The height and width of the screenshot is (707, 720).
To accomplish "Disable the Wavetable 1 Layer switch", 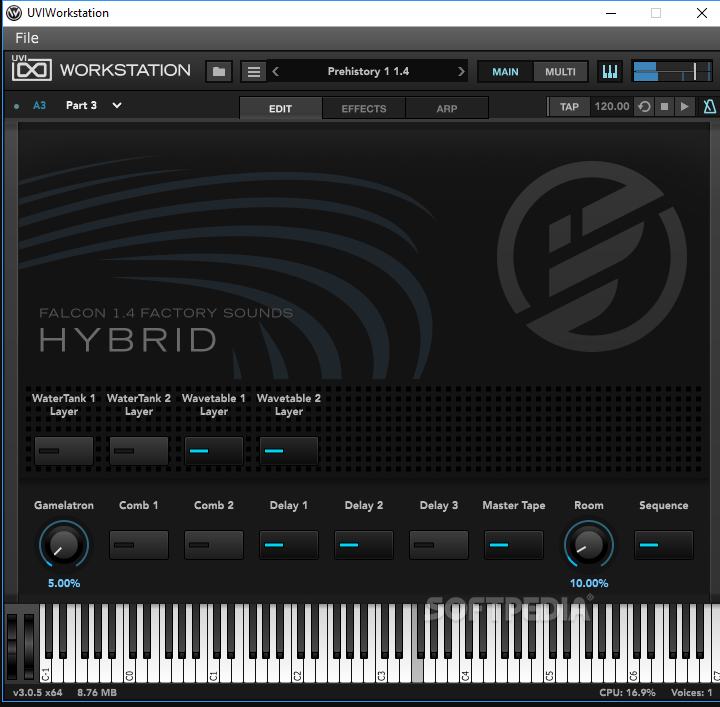I will pyautogui.click(x=214, y=451).
